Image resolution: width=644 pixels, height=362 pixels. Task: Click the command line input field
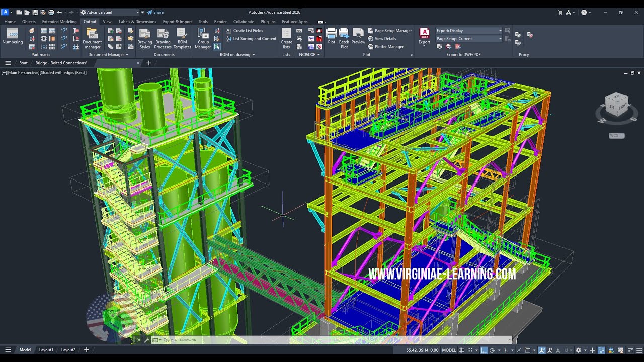click(332, 340)
